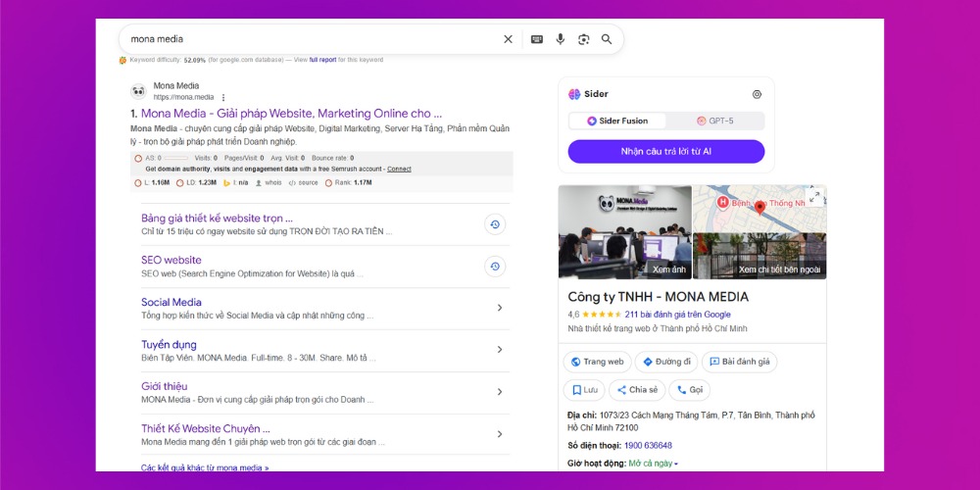Click the history icon beside Bảng giá thiết kế website

(495, 224)
